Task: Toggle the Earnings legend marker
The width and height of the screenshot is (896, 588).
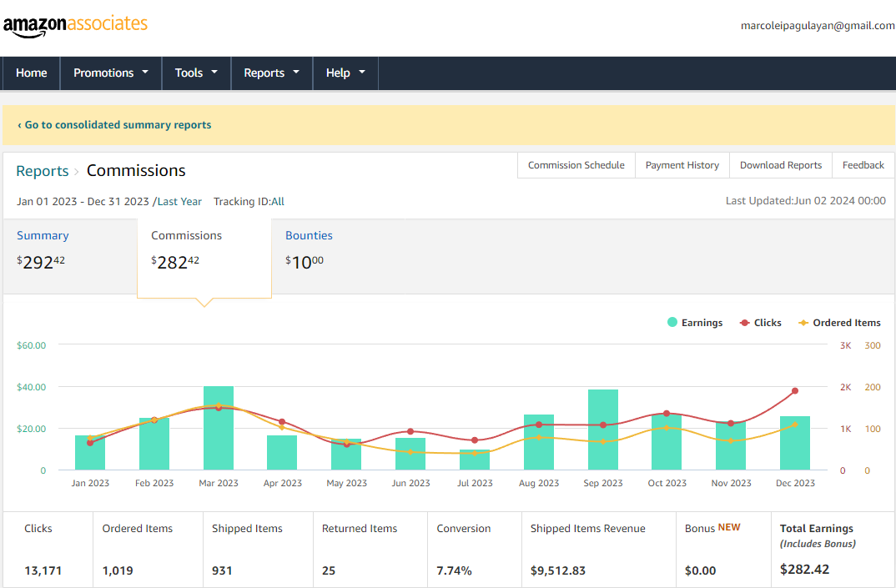Action: pos(672,322)
